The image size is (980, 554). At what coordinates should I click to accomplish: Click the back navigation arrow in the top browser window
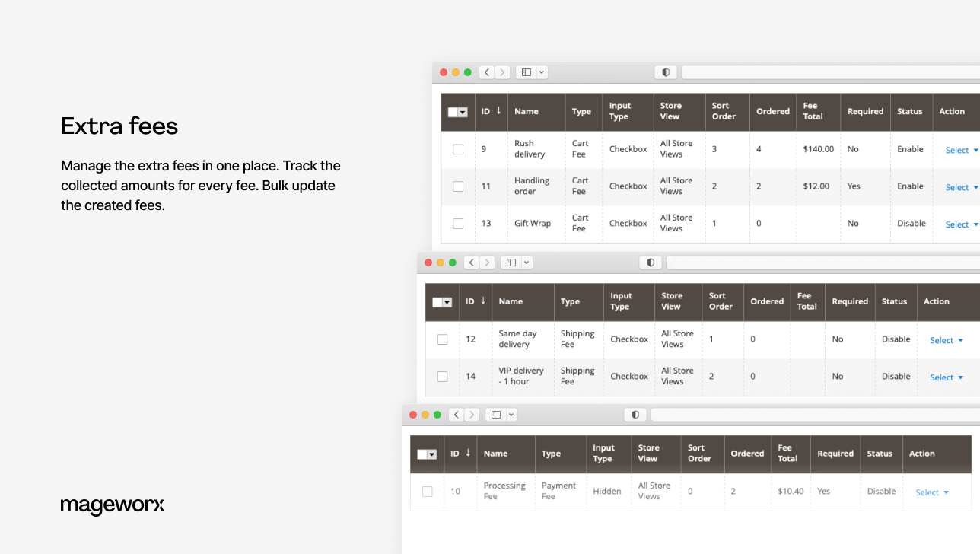click(x=486, y=72)
